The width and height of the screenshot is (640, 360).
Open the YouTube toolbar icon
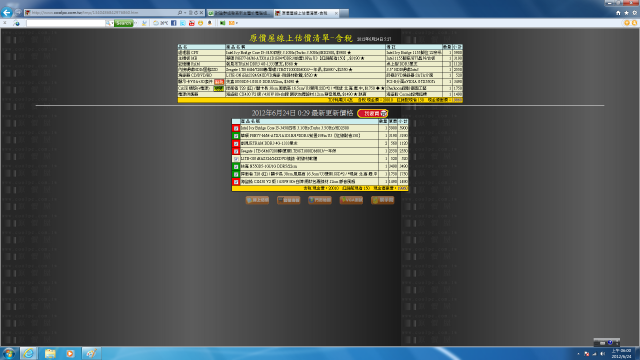tap(191, 23)
